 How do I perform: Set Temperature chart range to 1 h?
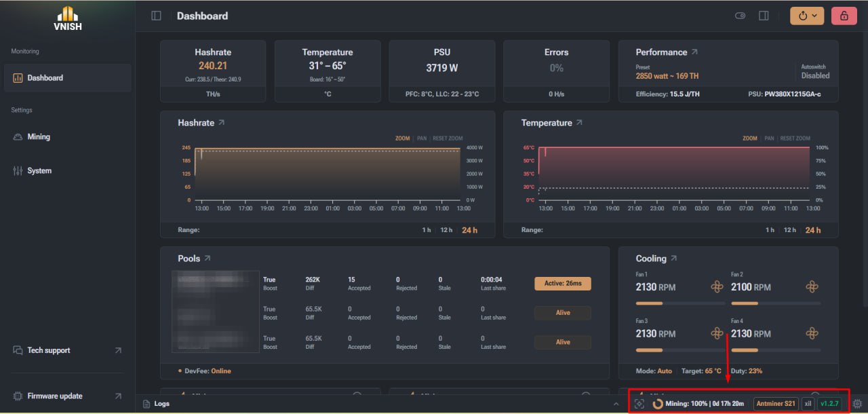(770, 230)
